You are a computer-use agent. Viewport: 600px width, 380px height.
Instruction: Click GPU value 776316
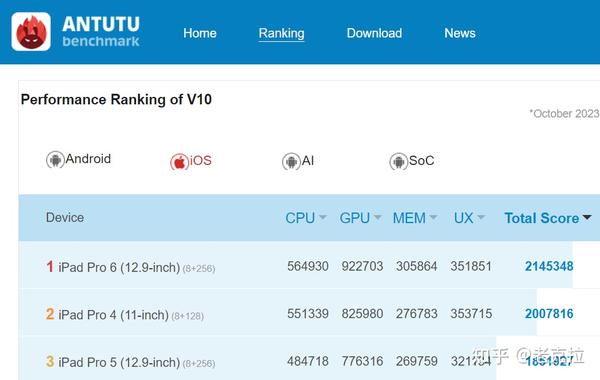pyautogui.click(x=362, y=361)
